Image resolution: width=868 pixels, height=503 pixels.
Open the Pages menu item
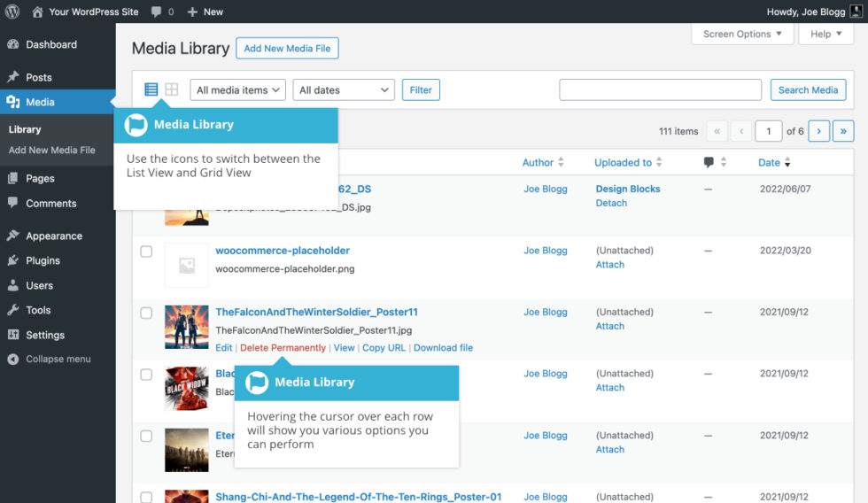(x=40, y=178)
